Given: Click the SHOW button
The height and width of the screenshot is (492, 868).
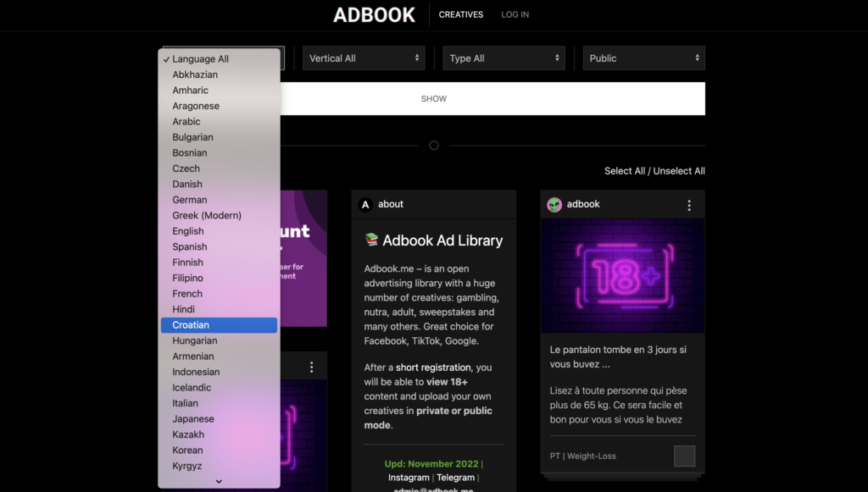Looking at the screenshot, I should [x=492, y=99].
